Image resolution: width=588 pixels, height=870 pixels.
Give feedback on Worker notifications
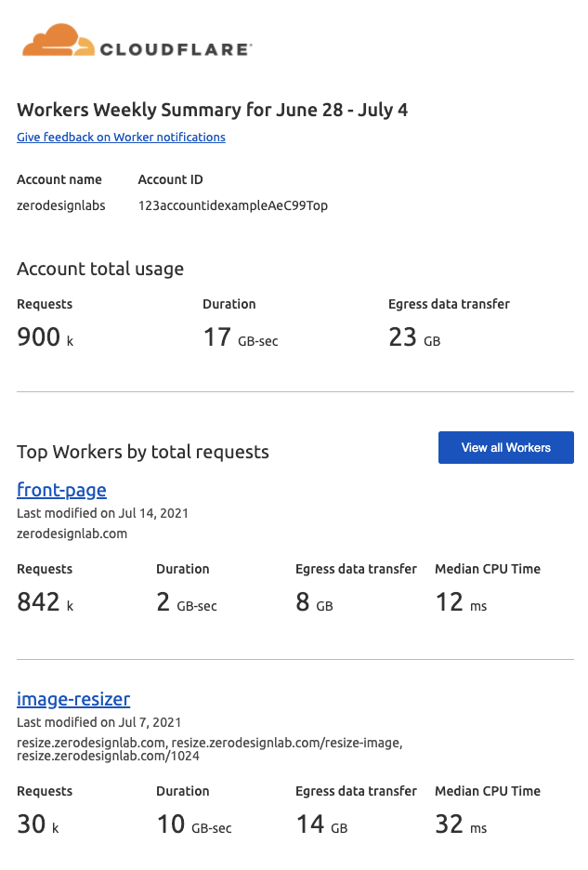(121, 137)
